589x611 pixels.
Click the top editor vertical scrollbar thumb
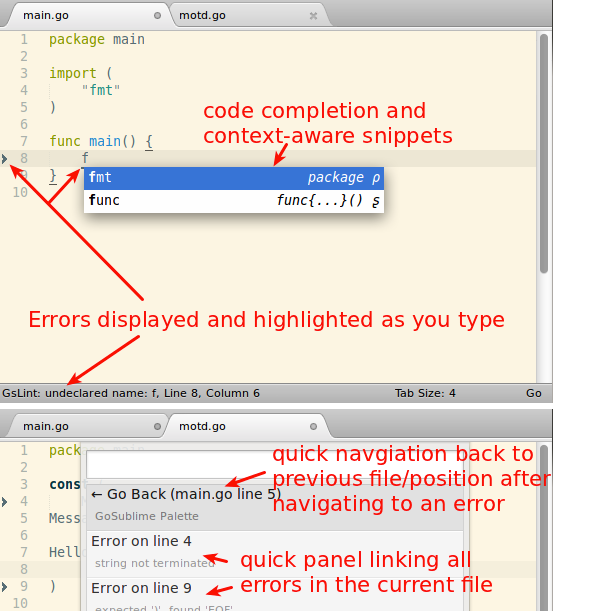(x=544, y=154)
